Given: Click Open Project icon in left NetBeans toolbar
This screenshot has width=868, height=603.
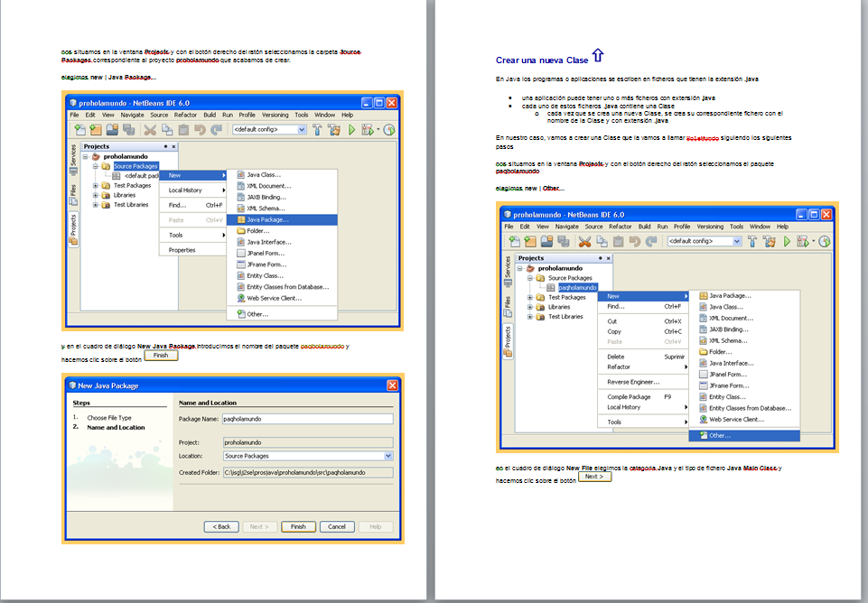Looking at the screenshot, I should click(112, 130).
